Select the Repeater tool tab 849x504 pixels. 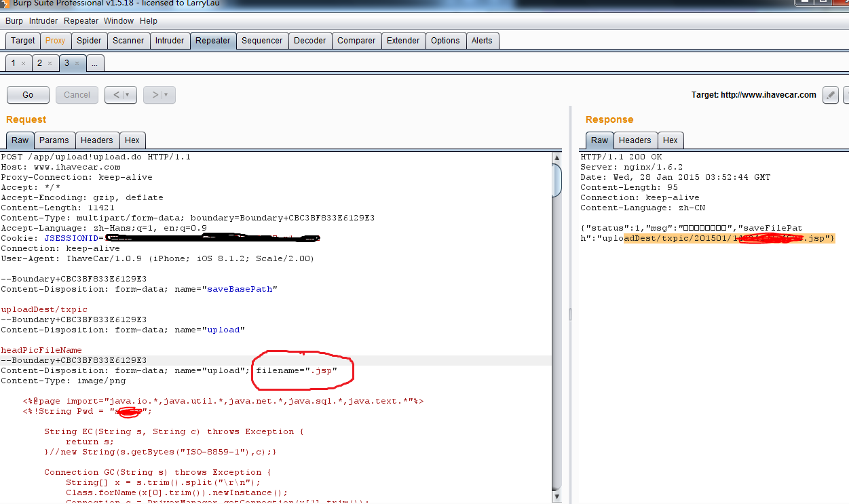tap(213, 41)
